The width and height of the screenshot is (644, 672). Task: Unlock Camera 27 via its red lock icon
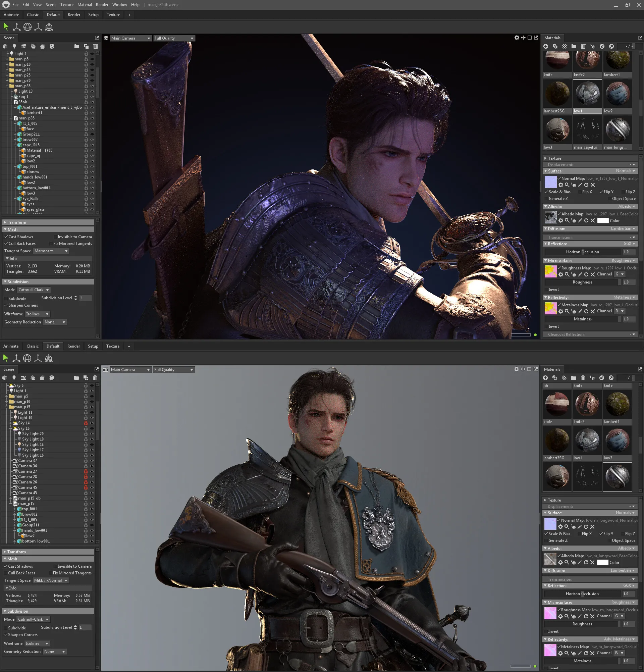click(86, 471)
